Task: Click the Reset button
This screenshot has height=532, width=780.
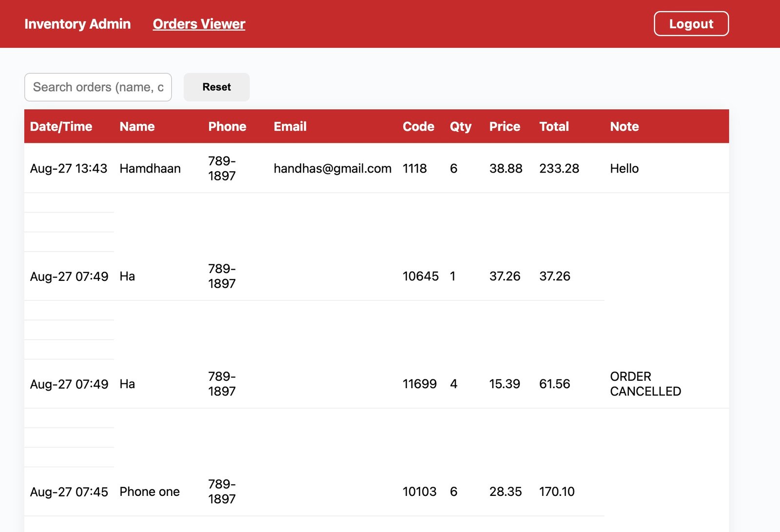Action: click(216, 87)
